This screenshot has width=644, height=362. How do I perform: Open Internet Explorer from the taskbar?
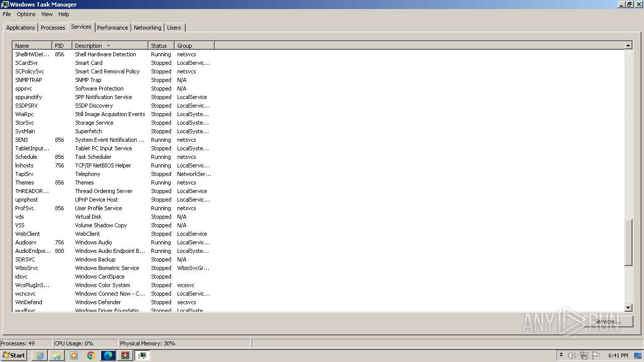click(40, 355)
